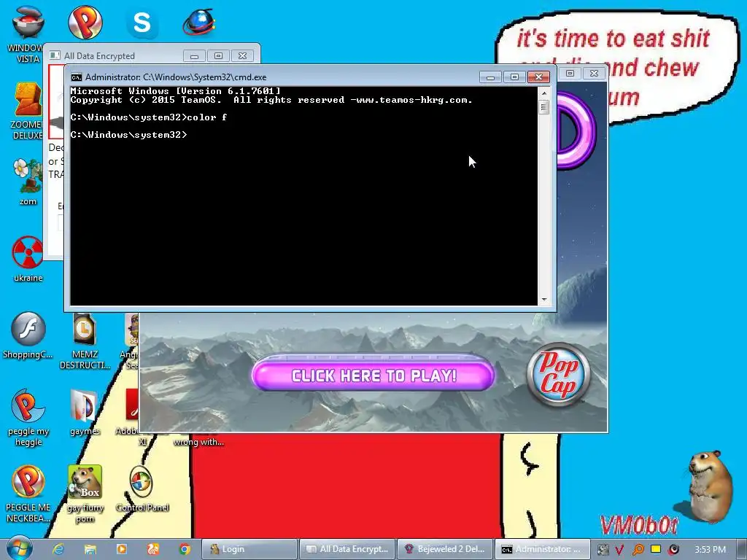Open the Windows Start menu
The width and height of the screenshot is (747, 560).
(x=20, y=549)
